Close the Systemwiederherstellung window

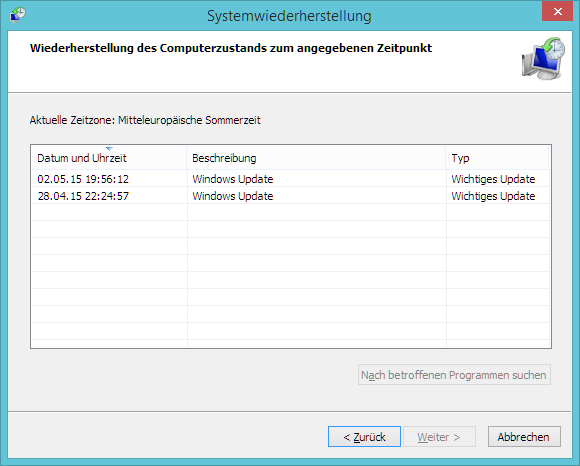557,11
